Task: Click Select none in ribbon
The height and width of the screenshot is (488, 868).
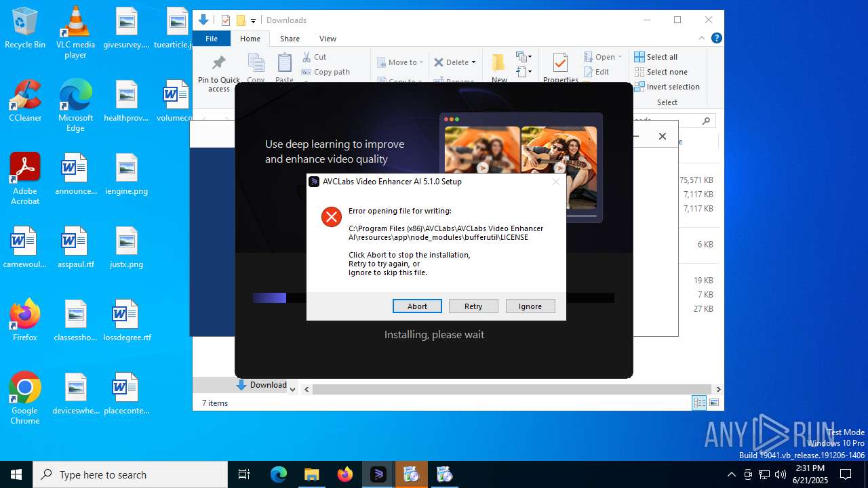Action: [x=660, y=72]
